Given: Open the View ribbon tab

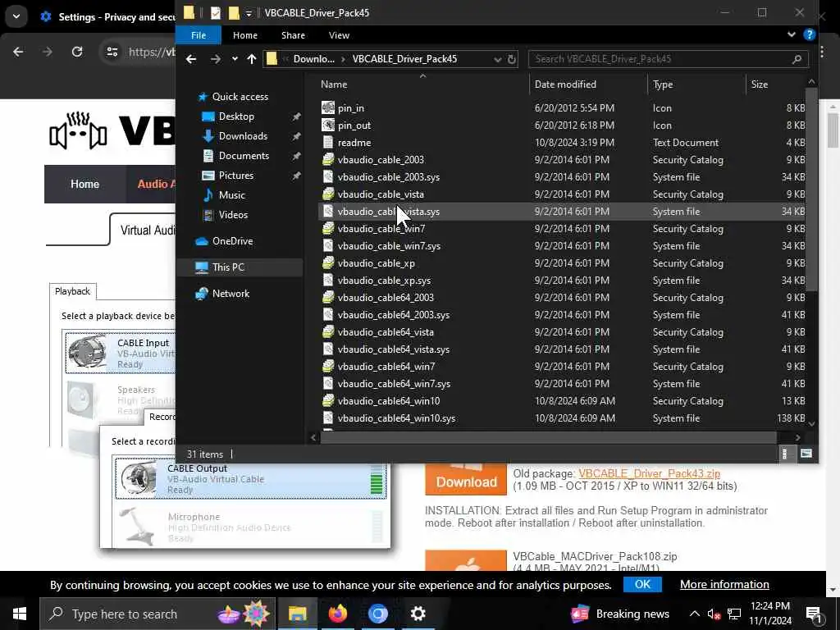Looking at the screenshot, I should [x=339, y=35].
